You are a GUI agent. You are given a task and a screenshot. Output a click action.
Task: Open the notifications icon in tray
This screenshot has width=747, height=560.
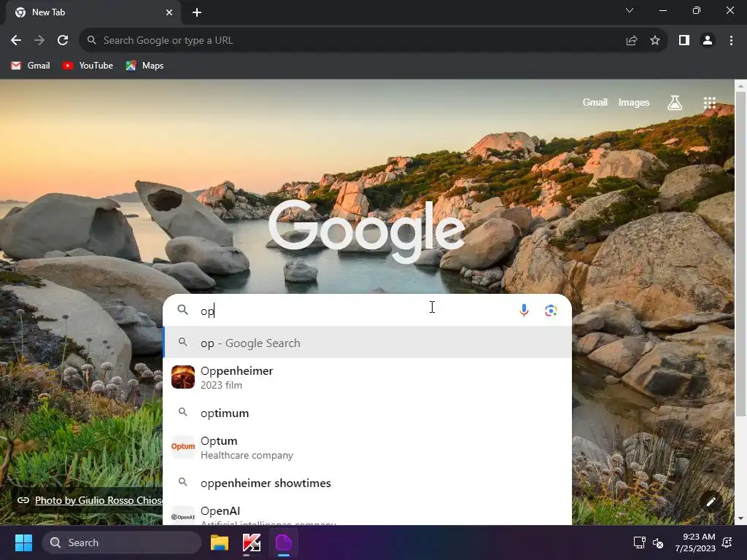click(727, 542)
